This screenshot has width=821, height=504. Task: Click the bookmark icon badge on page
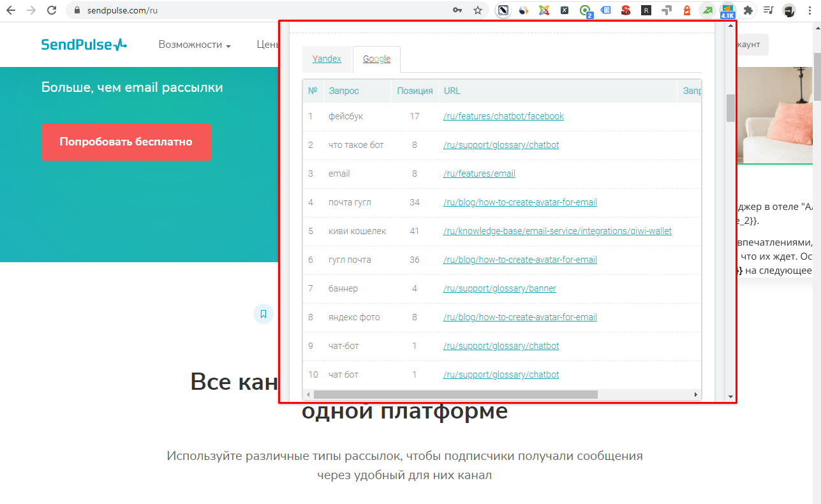tap(263, 314)
